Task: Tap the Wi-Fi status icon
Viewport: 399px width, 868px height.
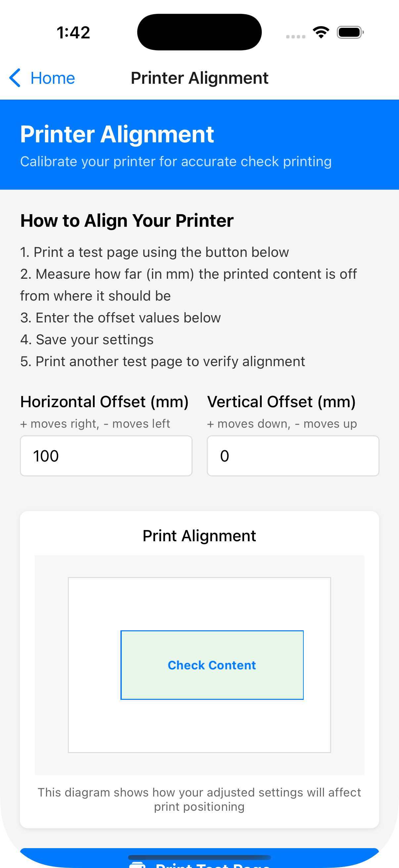Action: coord(321,32)
